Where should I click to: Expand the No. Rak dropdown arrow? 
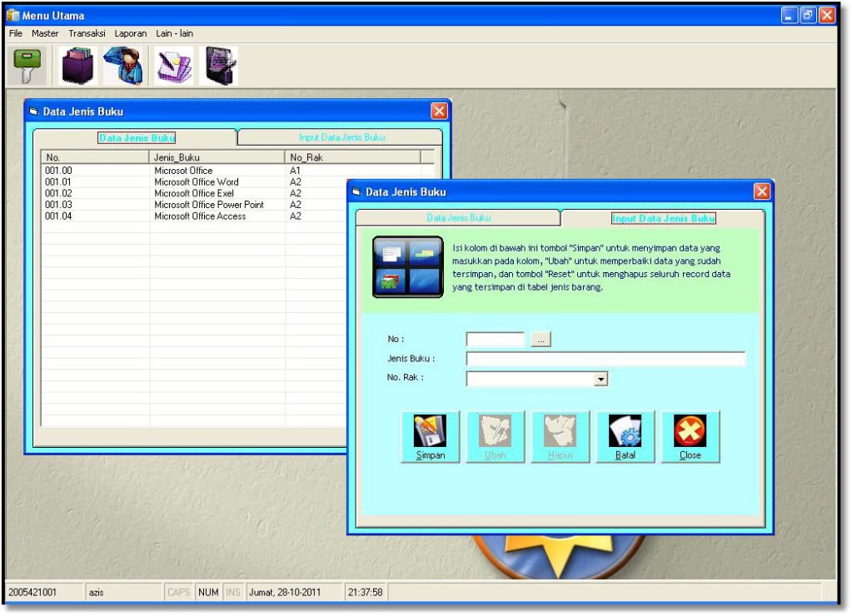[600, 379]
